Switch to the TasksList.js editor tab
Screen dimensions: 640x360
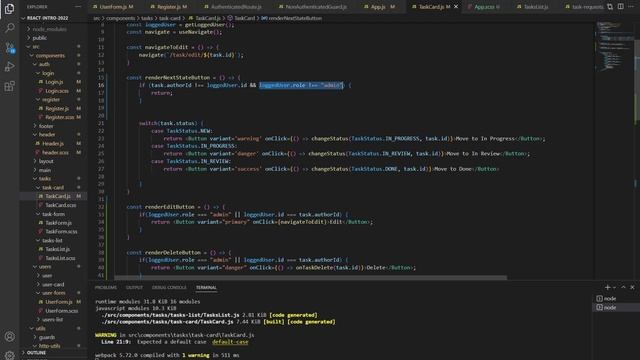pyautogui.click(x=536, y=7)
